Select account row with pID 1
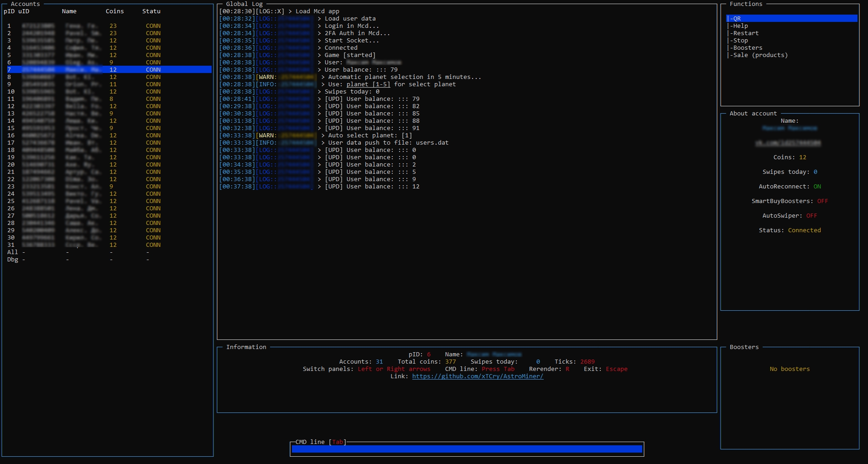Image resolution: width=868 pixels, height=464 pixels. coord(108,26)
